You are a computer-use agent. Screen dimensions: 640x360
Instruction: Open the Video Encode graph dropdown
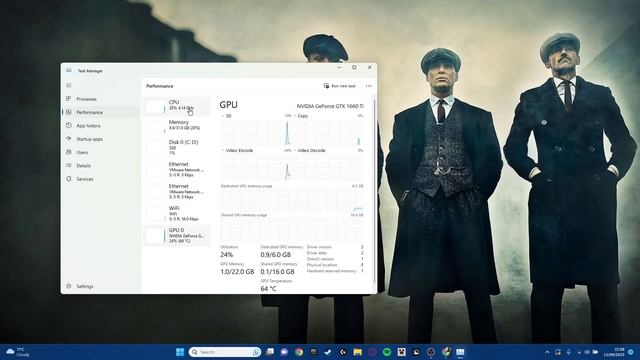click(237, 151)
